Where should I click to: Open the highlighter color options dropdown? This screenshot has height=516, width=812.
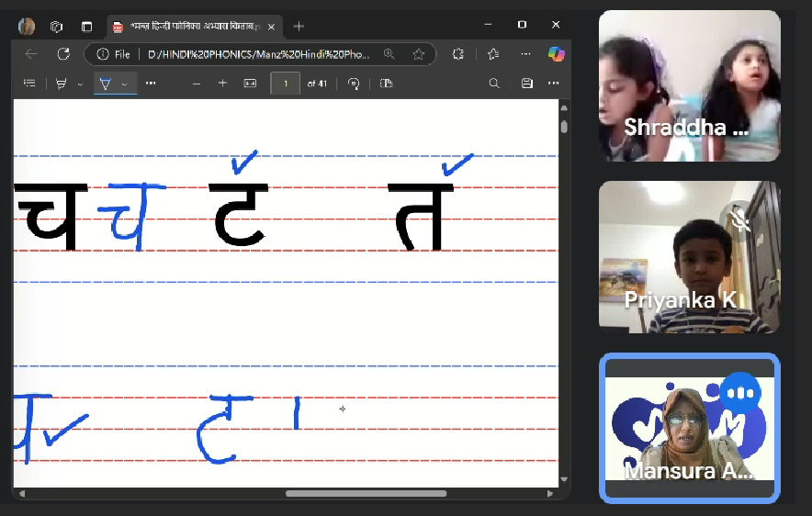tap(80, 84)
